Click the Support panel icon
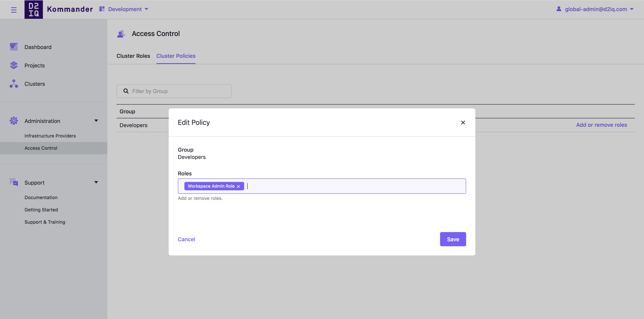The height and width of the screenshot is (319, 644). pos(13,182)
